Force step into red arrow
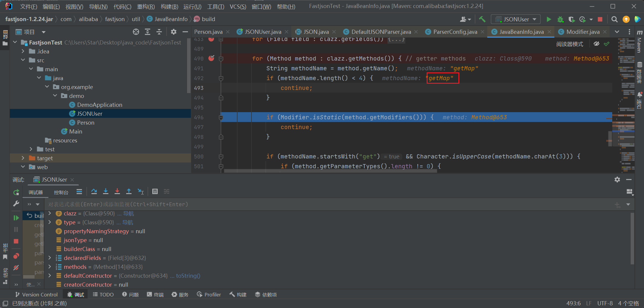The height and width of the screenshot is (308, 644). click(117, 191)
